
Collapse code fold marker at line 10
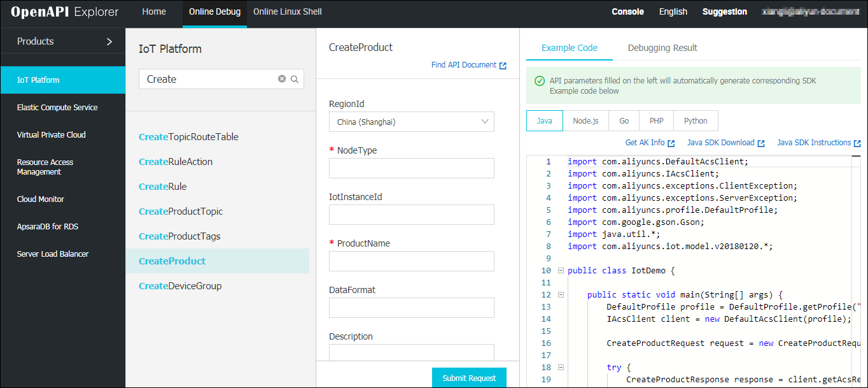561,271
